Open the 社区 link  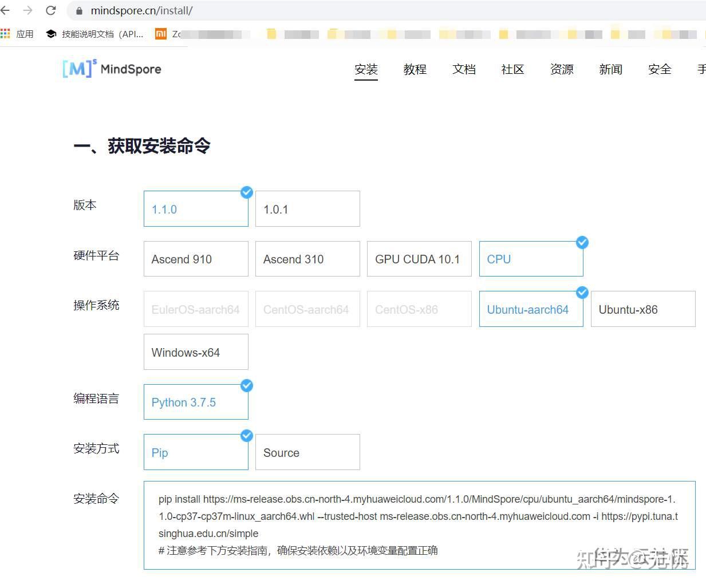(x=512, y=69)
